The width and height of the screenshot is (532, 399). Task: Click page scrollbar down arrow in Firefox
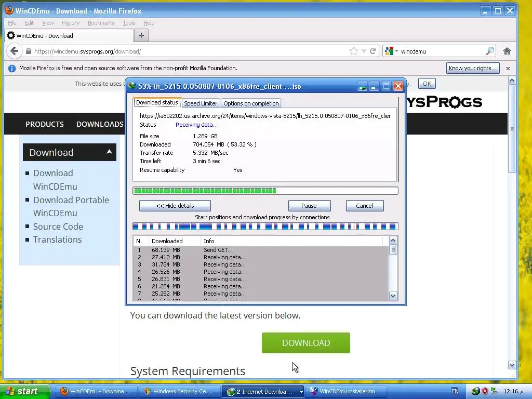click(x=512, y=365)
